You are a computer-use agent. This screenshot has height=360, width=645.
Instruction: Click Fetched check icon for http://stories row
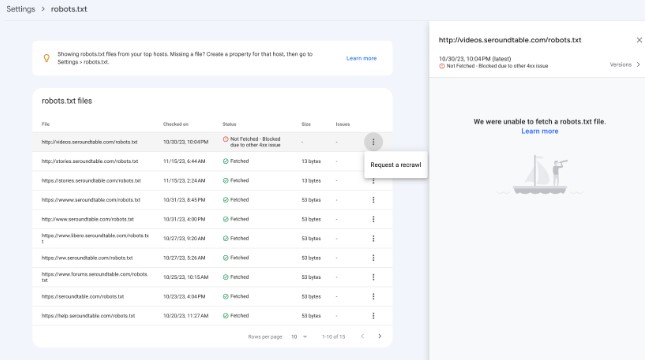tap(225, 161)
